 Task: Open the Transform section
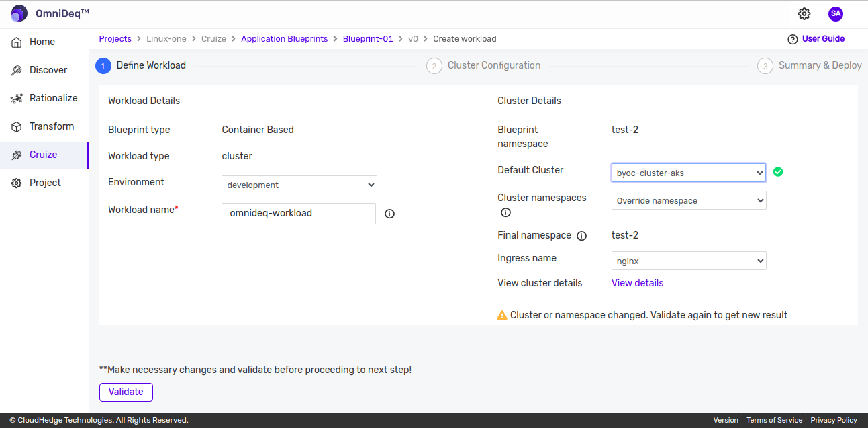tap(52, 126)
